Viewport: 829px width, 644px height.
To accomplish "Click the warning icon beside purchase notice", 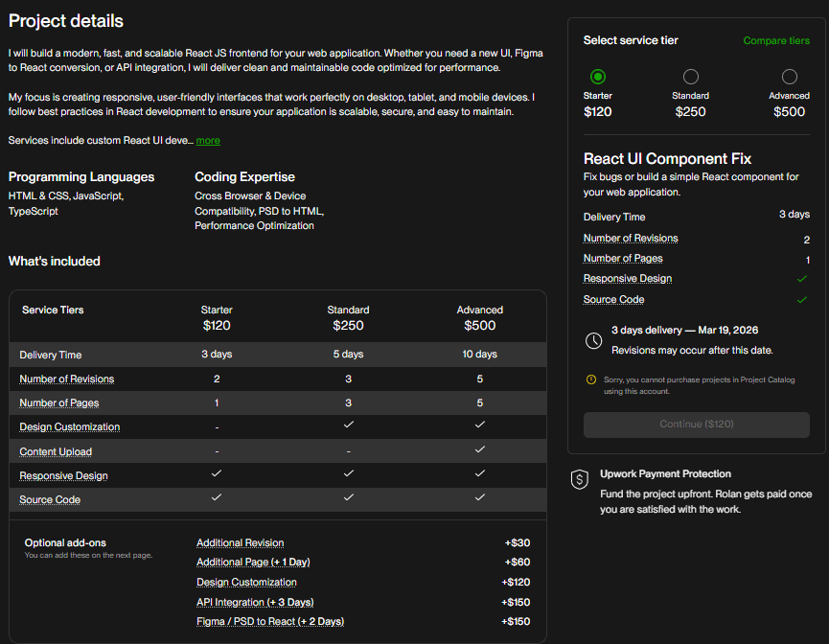I will coord(591,380).
